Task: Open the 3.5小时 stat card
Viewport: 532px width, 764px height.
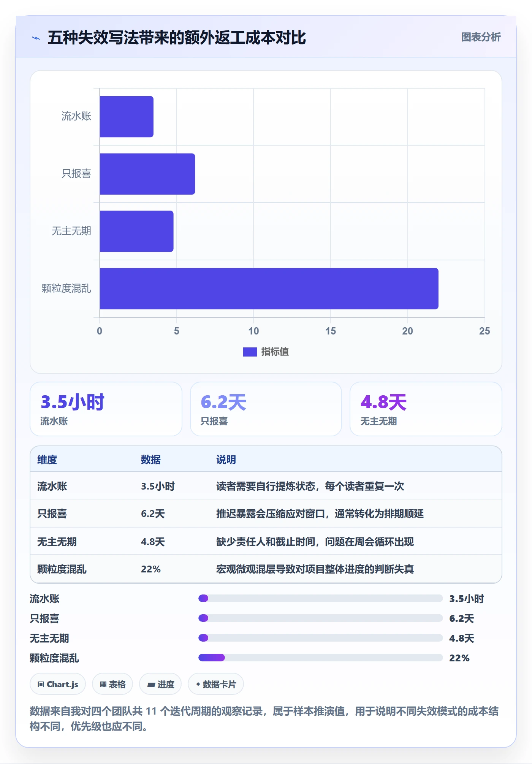Action: click(x=106, y=409)
